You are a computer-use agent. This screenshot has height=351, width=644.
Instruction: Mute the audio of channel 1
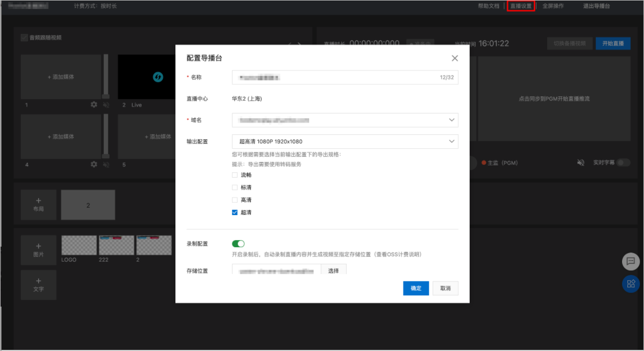106,105
